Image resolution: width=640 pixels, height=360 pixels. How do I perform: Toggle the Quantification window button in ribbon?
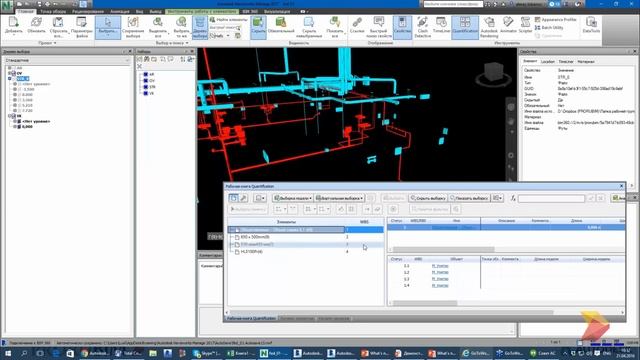coord(464,27)
